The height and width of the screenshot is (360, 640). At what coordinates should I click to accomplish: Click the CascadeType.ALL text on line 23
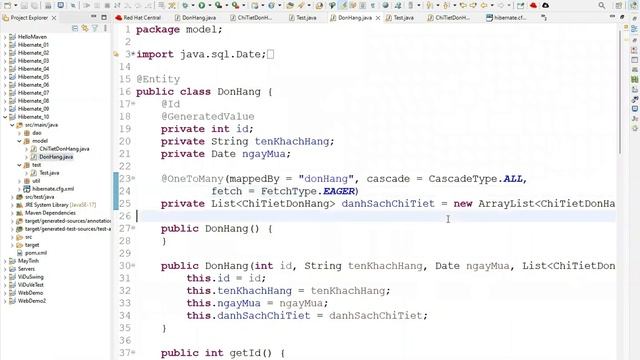pos(476,179)
